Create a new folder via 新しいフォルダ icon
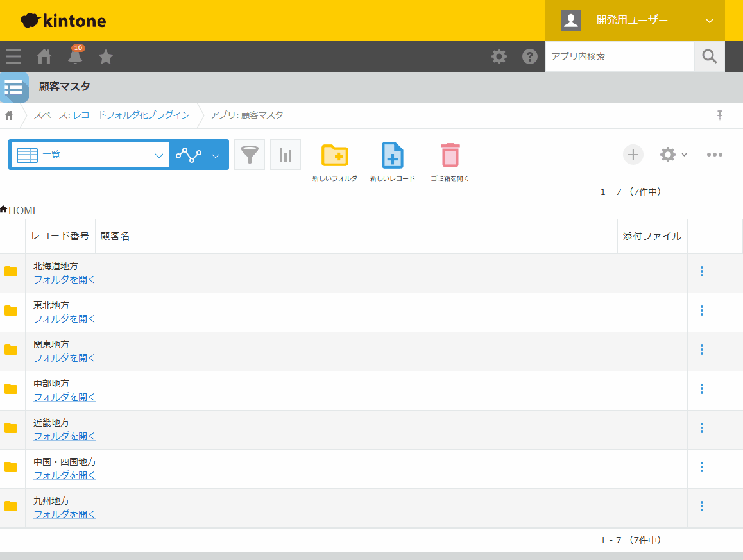This screenshot has height=560, width=743. [x=334, y=155]
